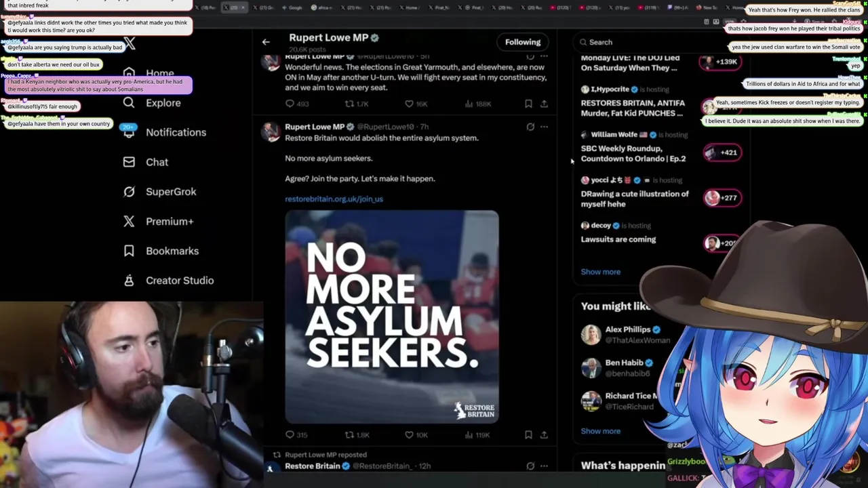Click the Notifications bell icon
The height and width of the screenshot is (488, 868).
(129, 132)
